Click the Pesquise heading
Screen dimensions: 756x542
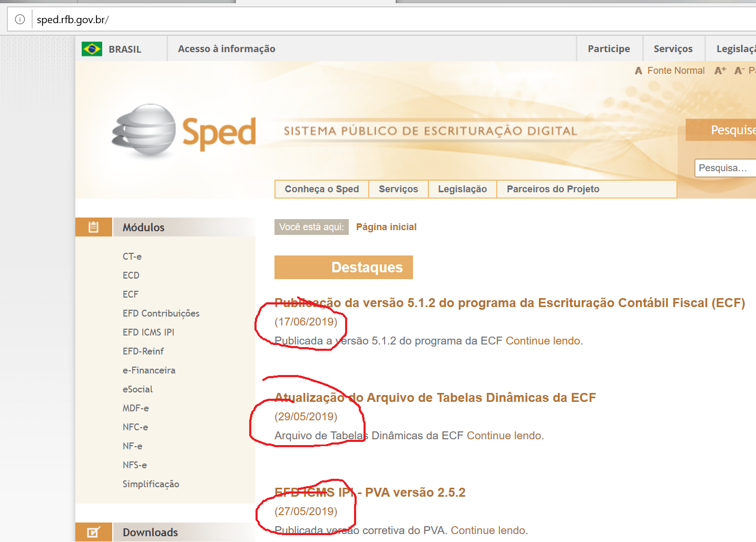733,130
